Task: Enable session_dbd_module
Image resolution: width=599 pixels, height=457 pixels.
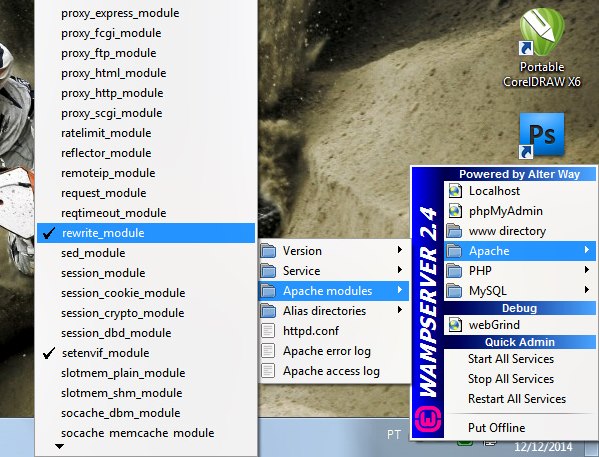Action: point(146,333)
